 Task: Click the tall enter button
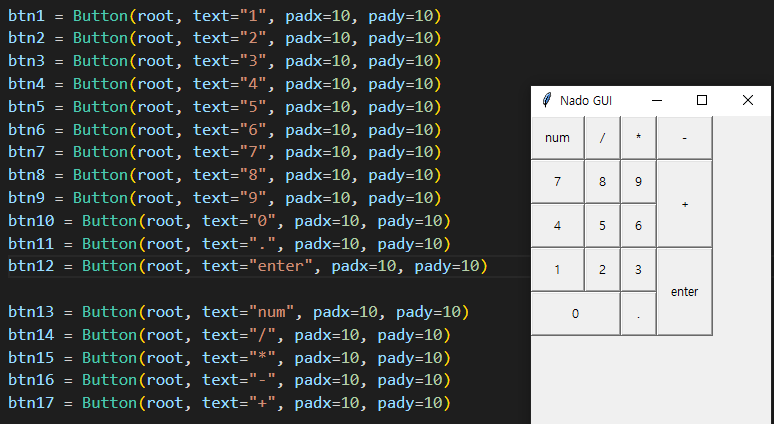[x=685, y=292]
